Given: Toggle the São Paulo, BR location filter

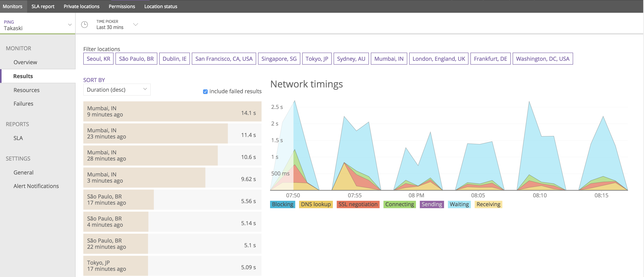Looking at the screenshot, I should (x=136, y=59).
